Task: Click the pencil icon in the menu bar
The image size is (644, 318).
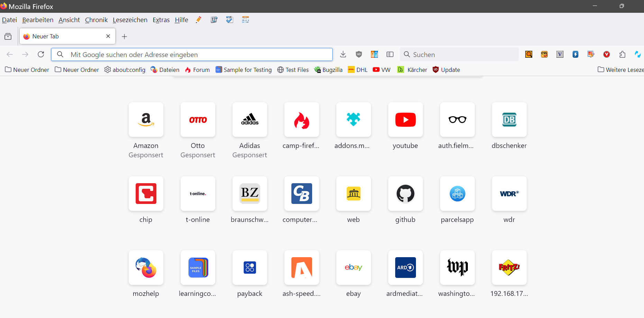Action: click(198, 20)
